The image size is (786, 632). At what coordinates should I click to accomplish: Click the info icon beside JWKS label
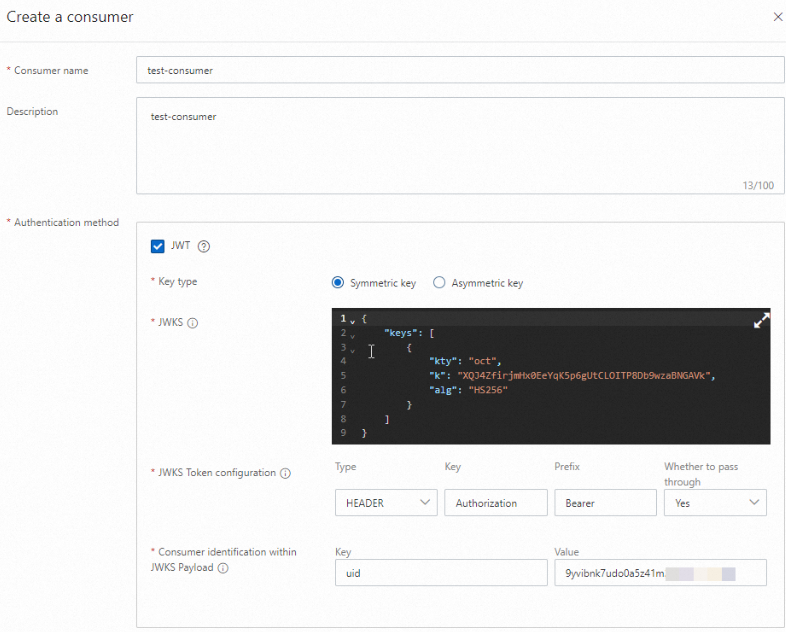tap(193, 323)
